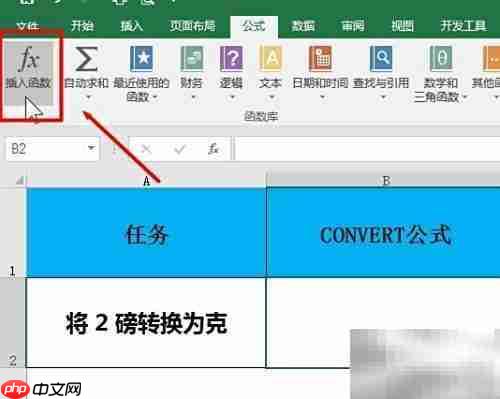
Task: Expand the Text functions dropdown arrow
Action: pos(272,97)
